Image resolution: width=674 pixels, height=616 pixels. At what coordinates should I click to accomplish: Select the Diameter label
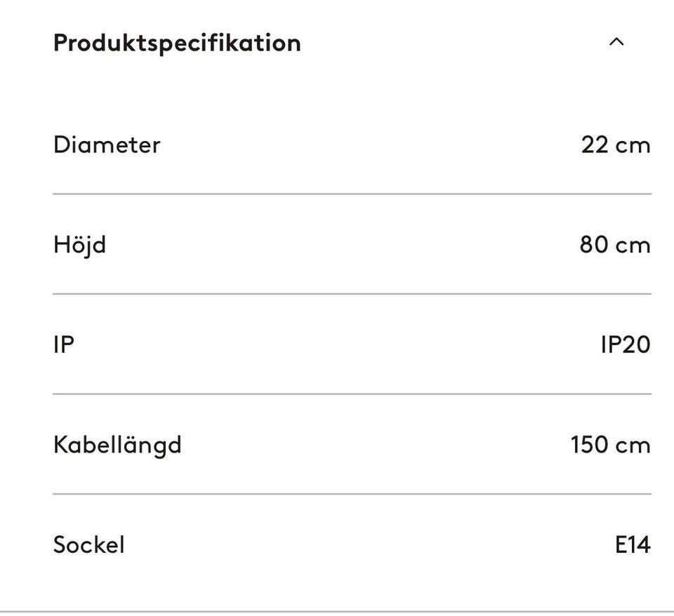point(107,145)
